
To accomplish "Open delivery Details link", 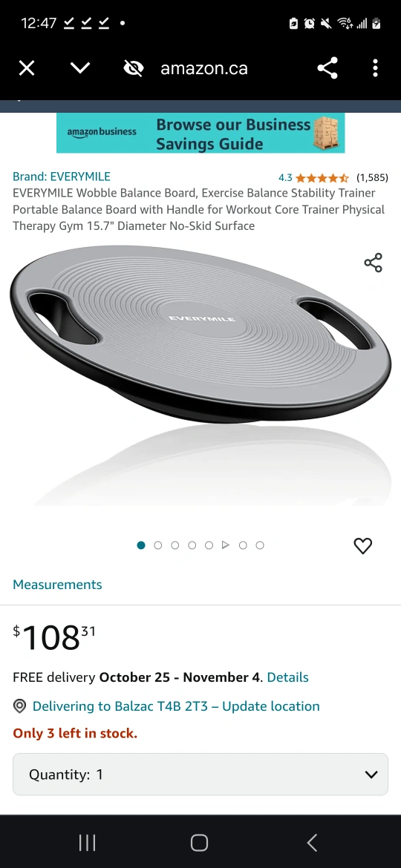I will (287, 677).
